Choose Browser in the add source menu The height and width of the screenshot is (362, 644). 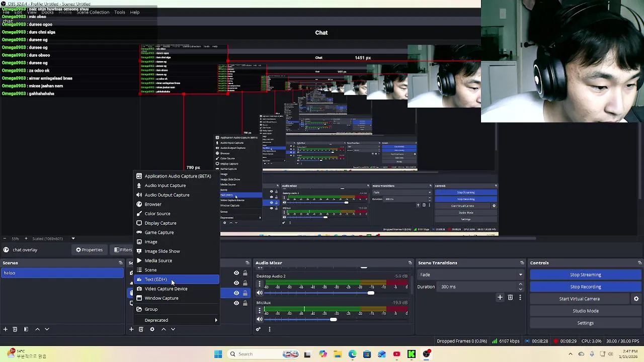click(x=177, y=204)
